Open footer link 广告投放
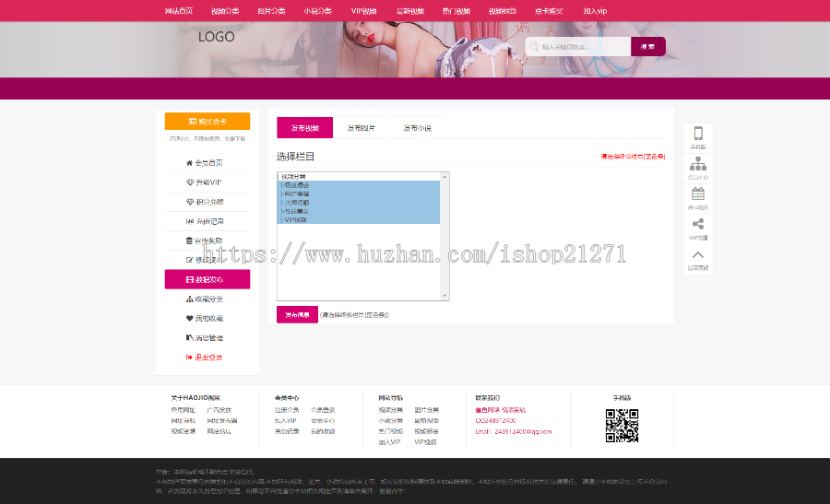 pos(219,410)
